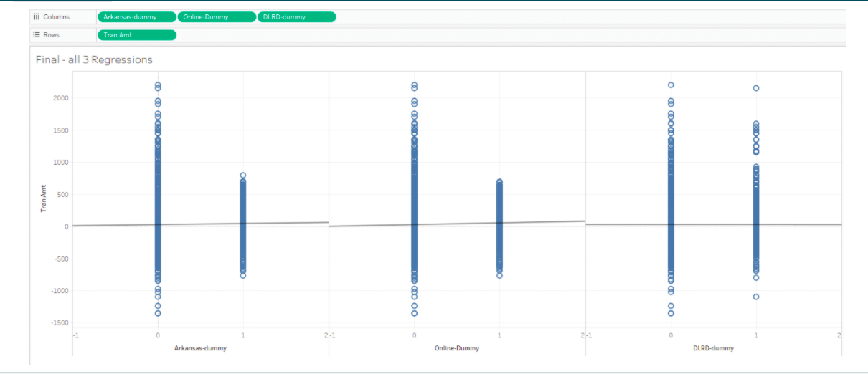Click the 0 tick label on Arkansas-dummy axis
The width and height of the screenshot is (868, 374).
(158, 335)
